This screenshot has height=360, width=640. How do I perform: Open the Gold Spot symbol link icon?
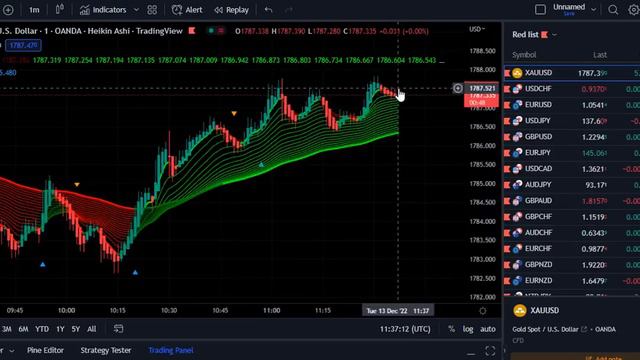(x=584, y=329)
